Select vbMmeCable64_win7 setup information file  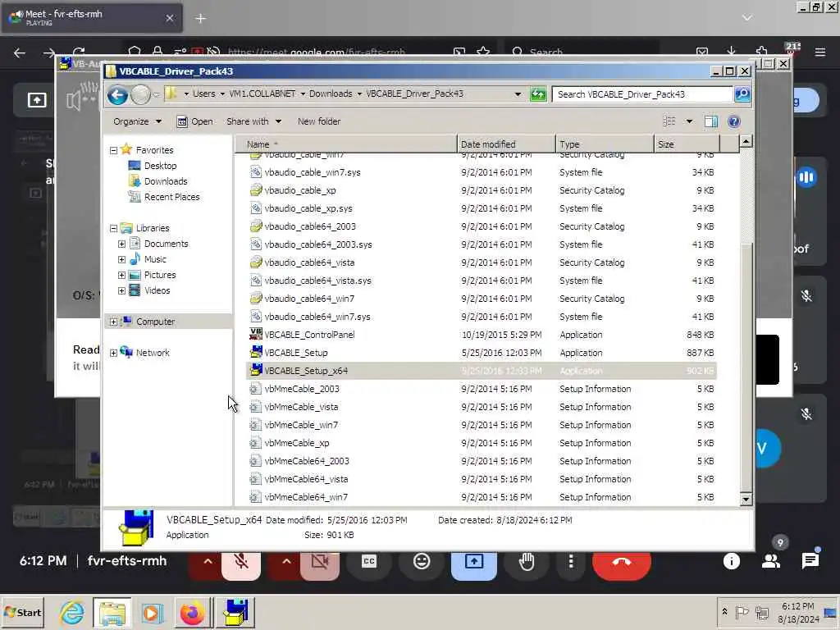[481, 497]
